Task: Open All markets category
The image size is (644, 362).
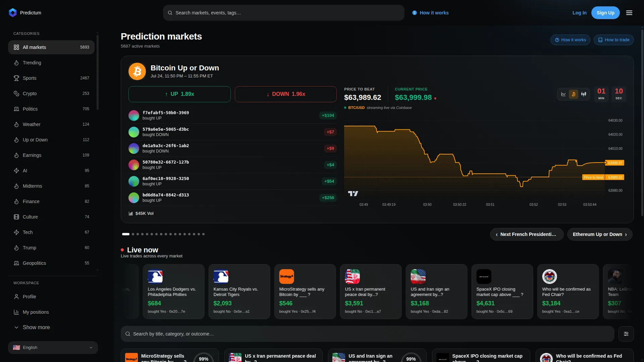Action: [x=51, y=47]
